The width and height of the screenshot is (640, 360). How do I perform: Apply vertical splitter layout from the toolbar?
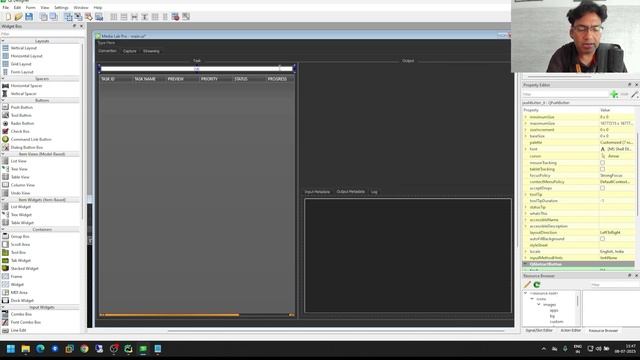pyautogui.click(x=144, y=17)
